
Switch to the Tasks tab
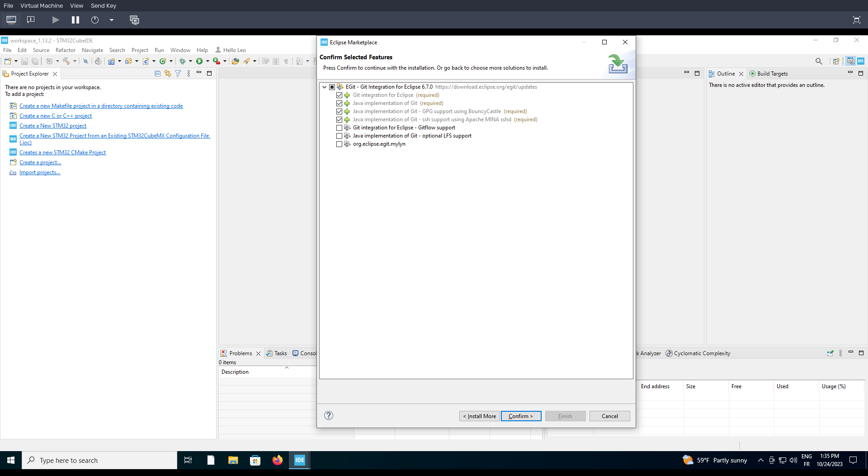pyautogui.click(x=276, y=353)
